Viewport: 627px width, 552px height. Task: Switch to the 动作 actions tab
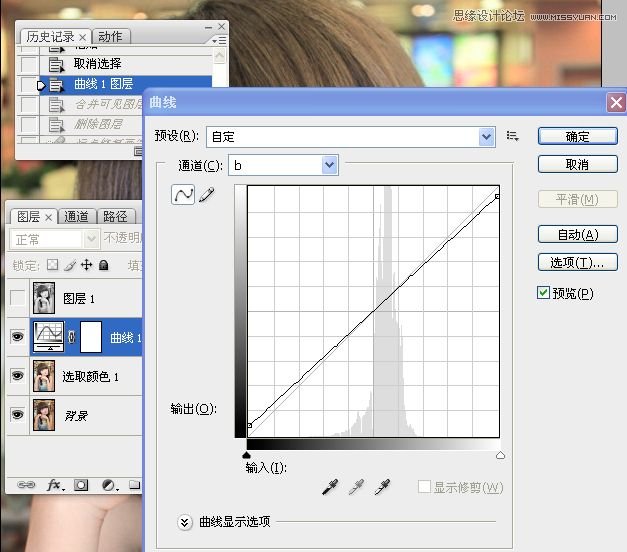tap(110, 37)
